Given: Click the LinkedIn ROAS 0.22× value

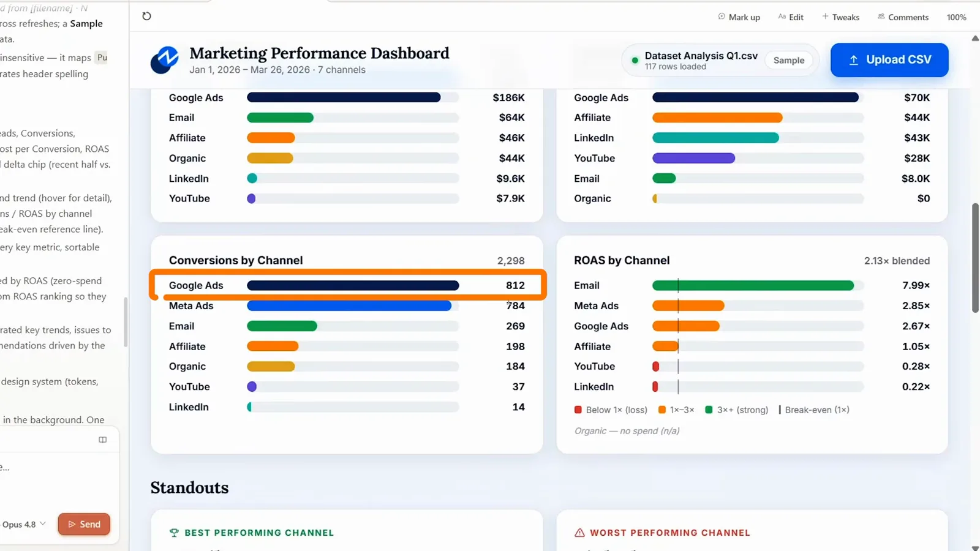Looking at the screenshot, I should click(x=916, y=386).
